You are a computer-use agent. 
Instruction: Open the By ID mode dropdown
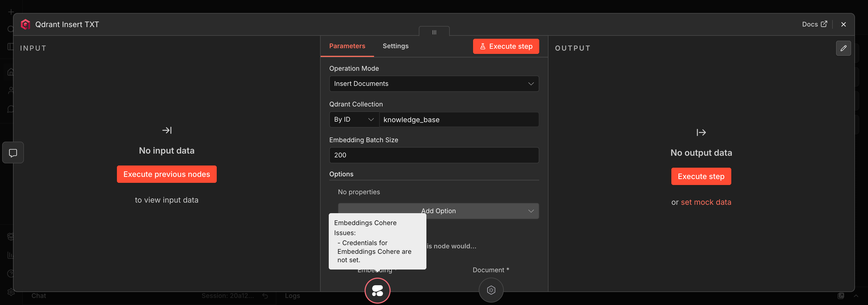click(354, 119)
